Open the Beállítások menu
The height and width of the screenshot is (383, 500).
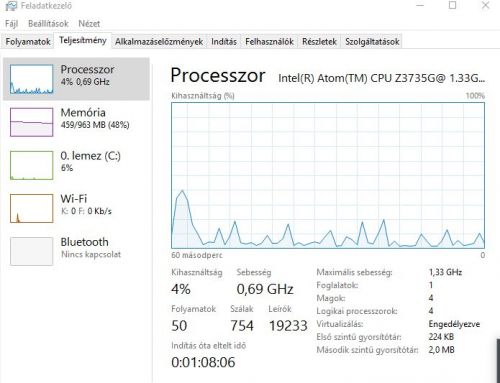click(x=48, y=24)
